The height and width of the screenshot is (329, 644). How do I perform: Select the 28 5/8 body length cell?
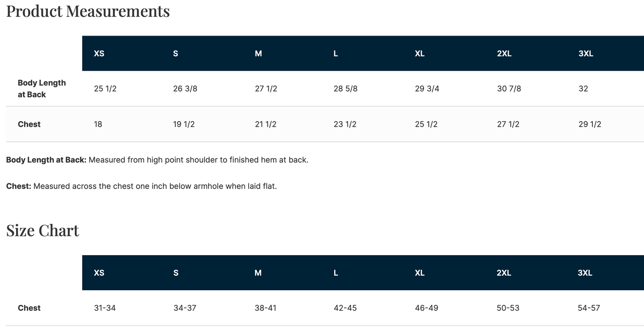tap(345, 89)
